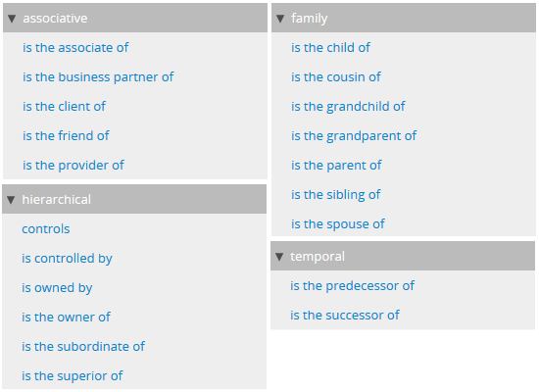The image size is (539, 392).
Task: Collapse the hierarchical group triangle
Action: (x=11, y=200)
